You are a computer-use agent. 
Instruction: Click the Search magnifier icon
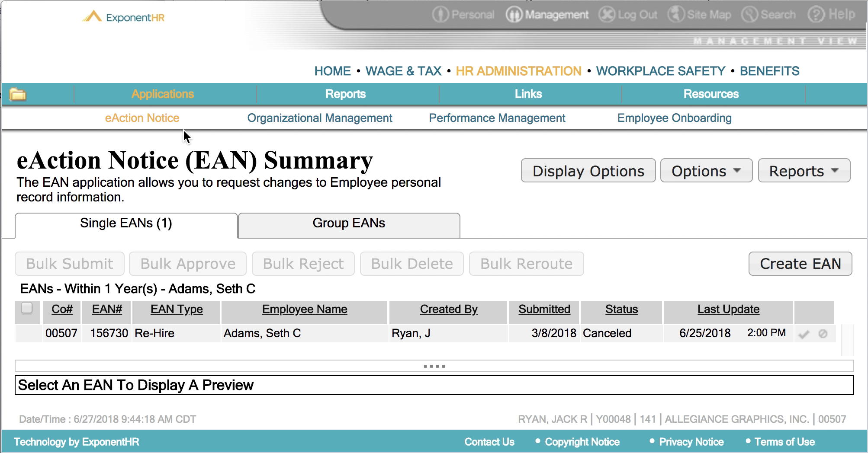tap(750, 15)
